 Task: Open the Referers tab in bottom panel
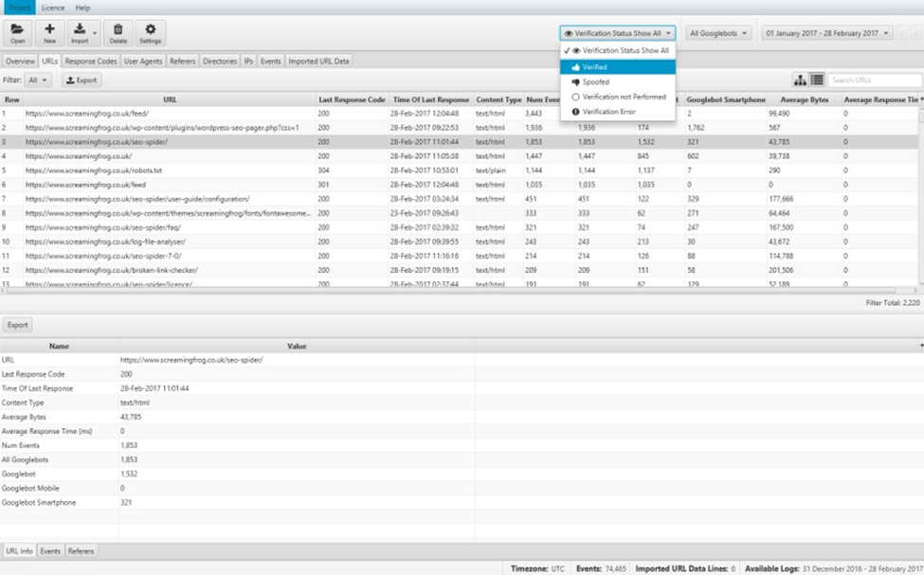(x=80, y=550)
